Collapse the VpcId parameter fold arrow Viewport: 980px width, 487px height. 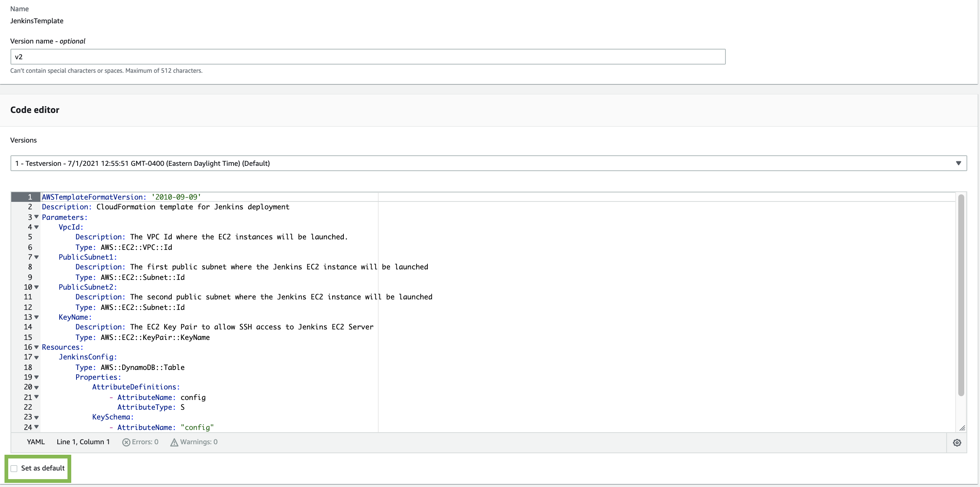[x=36, y=227]
